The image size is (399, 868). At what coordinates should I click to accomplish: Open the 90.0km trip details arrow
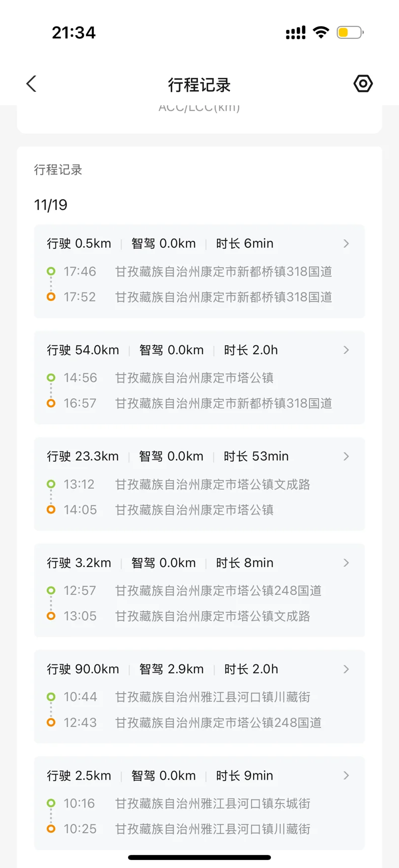click(346, 669)
